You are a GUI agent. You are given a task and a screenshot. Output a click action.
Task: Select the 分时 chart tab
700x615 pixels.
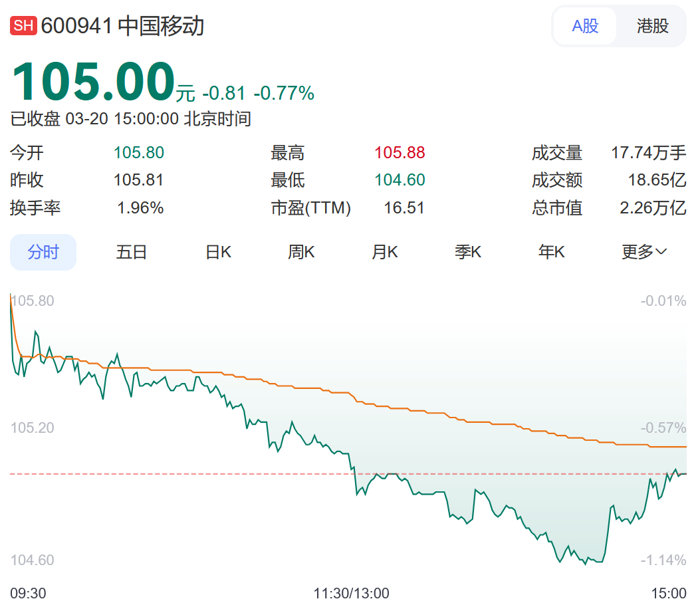pos(43,253)
